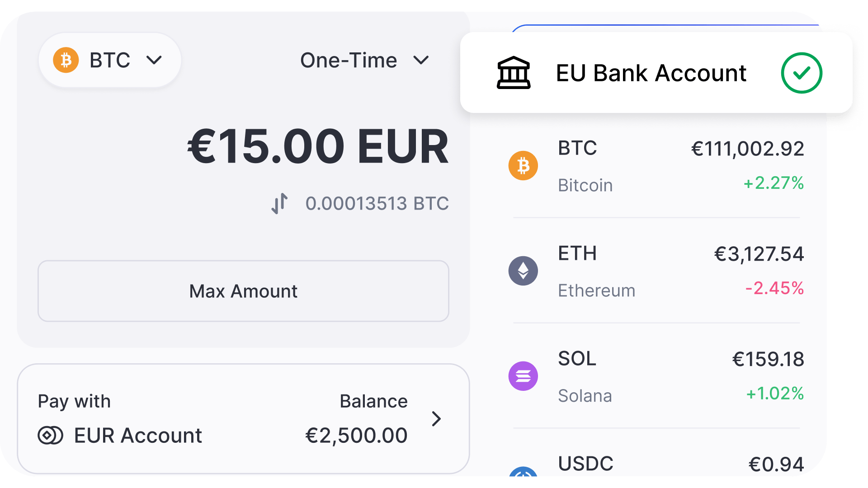Toggle the green checkmark on EU Bank Account

tap(802, 73)
